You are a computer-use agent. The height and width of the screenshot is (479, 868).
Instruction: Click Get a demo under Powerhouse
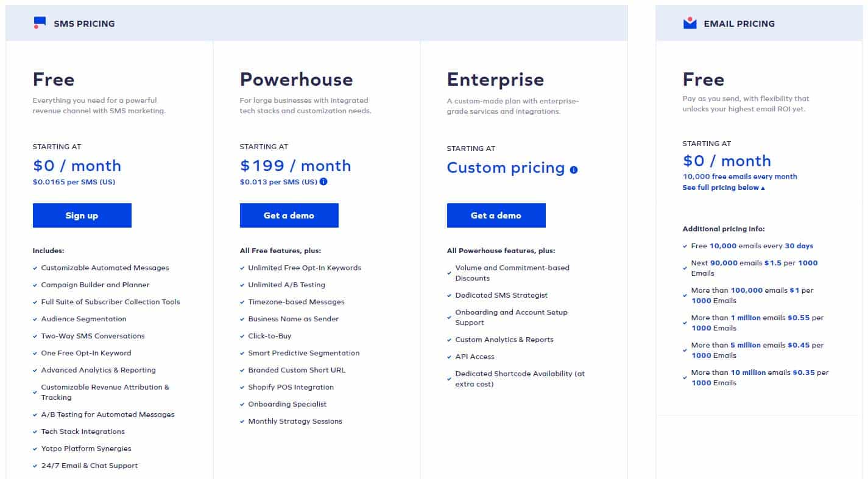(289, 215)
